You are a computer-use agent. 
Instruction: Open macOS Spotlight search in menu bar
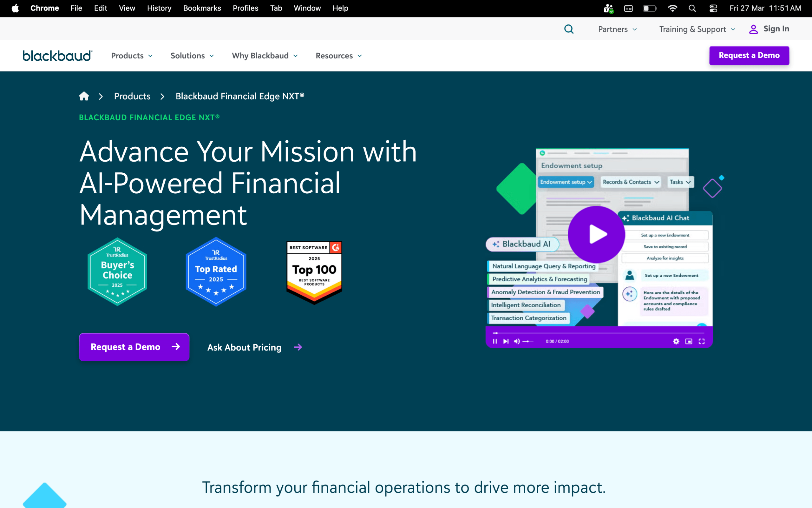pos(692,8)
